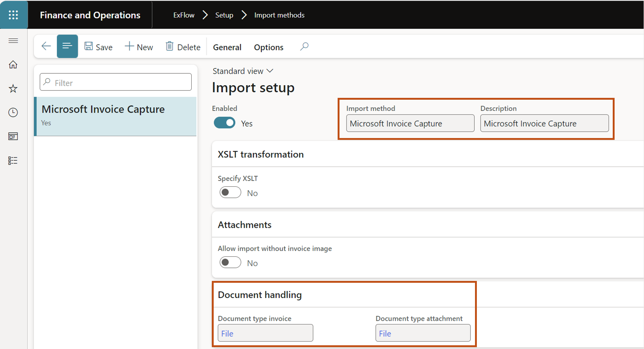The height and width of the screenshot is (349, 644).
Task: Click ExFlow in the breadcrumb
Action: coord(184,15)
